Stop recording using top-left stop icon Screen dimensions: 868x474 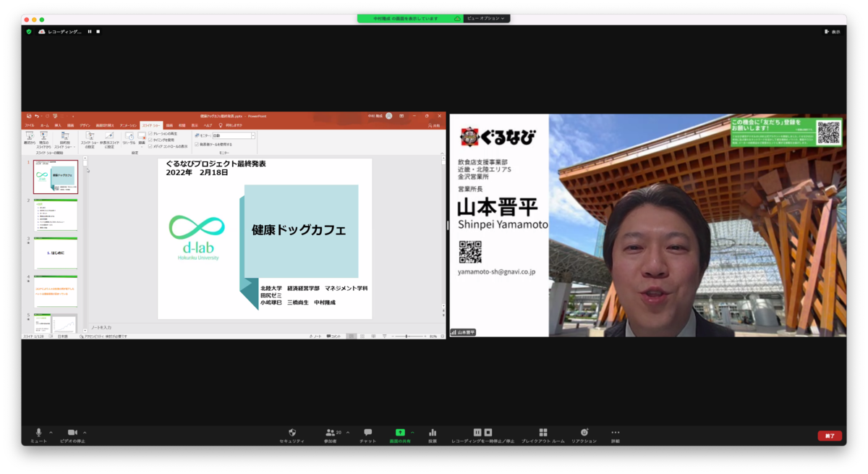(98, 32)
